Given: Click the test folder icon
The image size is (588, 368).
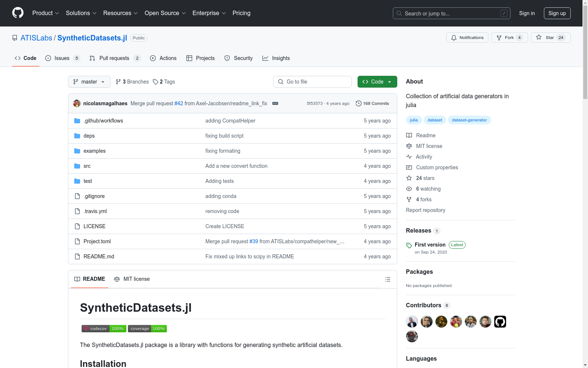Looking at the screenshot, I should pos(77,181).
